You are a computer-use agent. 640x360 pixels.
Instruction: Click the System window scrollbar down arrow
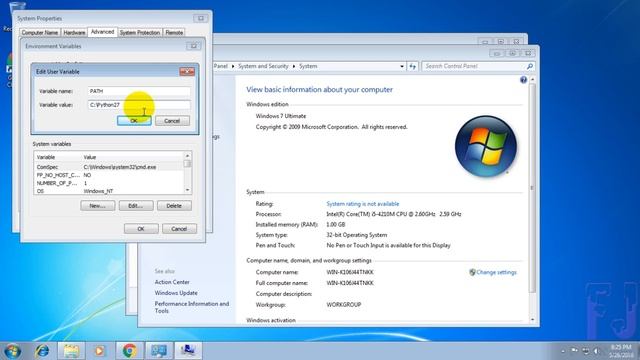(x=532, y=320)
